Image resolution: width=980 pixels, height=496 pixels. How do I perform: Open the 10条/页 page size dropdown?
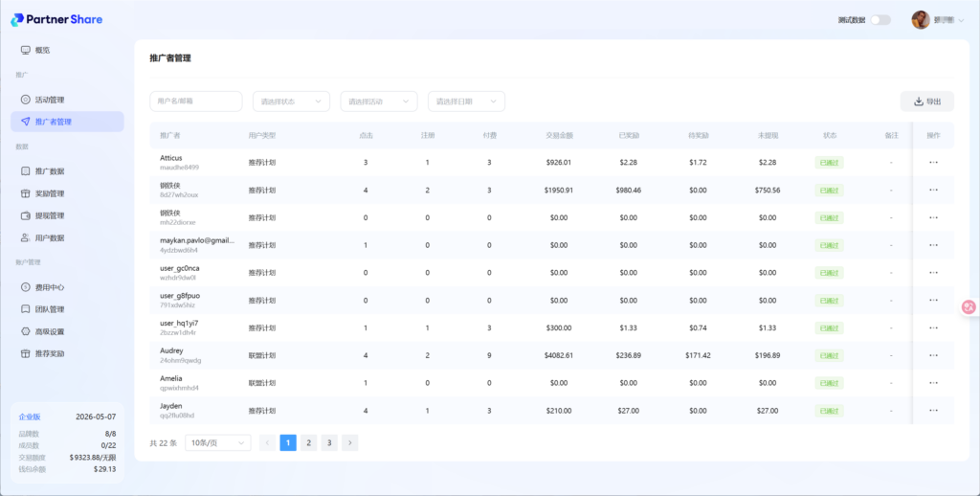click(217, 442)
